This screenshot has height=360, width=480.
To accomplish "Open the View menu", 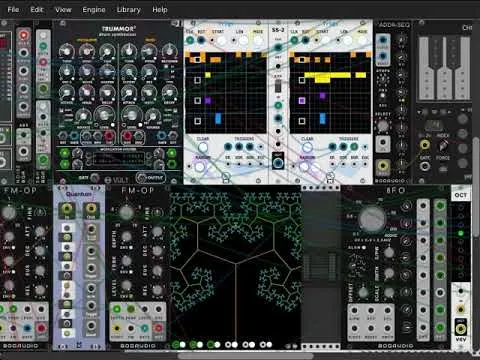I will point(63,10).
